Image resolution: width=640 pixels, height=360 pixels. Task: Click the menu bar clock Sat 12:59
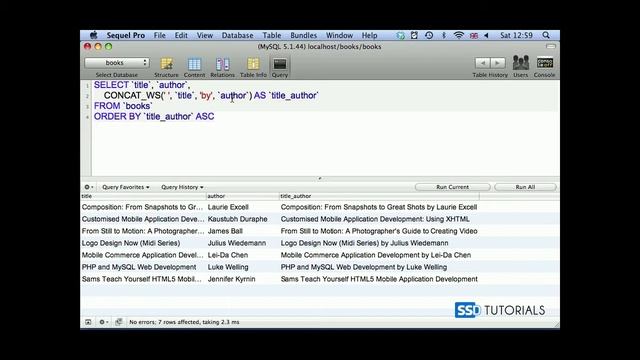(x=516, y=35)
